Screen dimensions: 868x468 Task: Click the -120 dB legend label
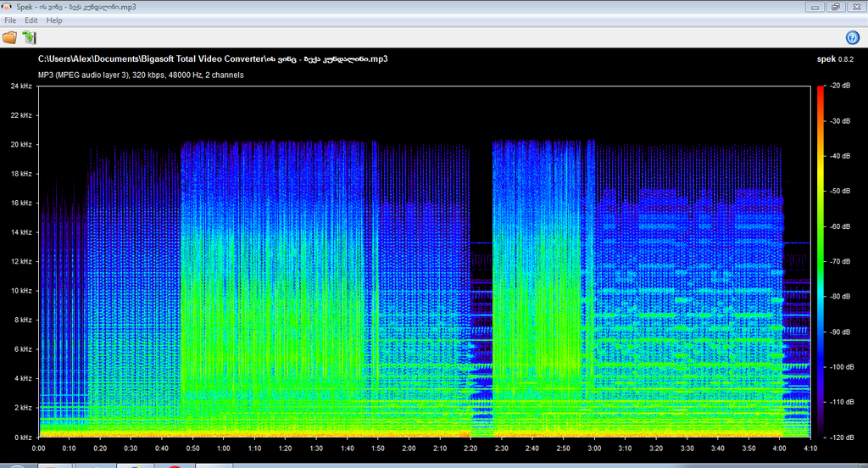click(x=842, y=437)
